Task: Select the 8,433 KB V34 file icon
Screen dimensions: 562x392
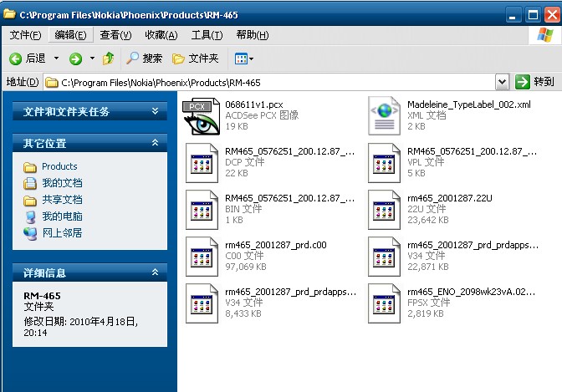Action: [x=202, y=304]
